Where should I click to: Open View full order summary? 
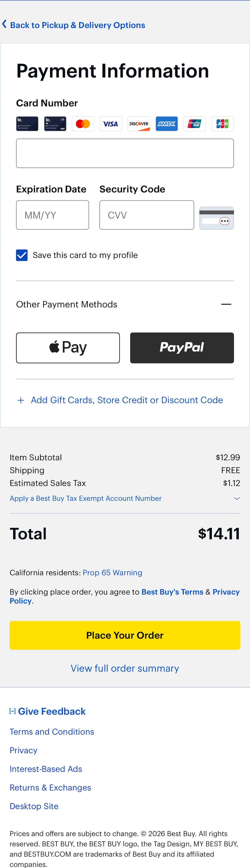pyautogui.click(x=125, y=668)
